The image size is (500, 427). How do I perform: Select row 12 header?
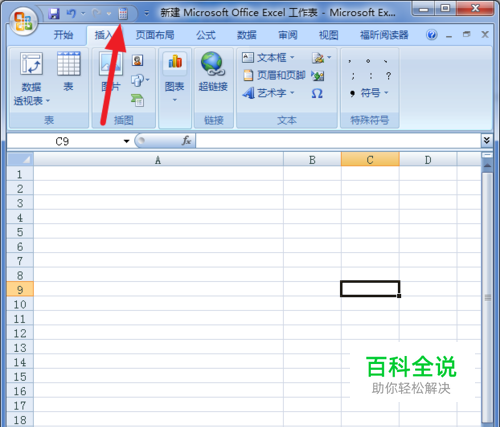pos(20,333)
